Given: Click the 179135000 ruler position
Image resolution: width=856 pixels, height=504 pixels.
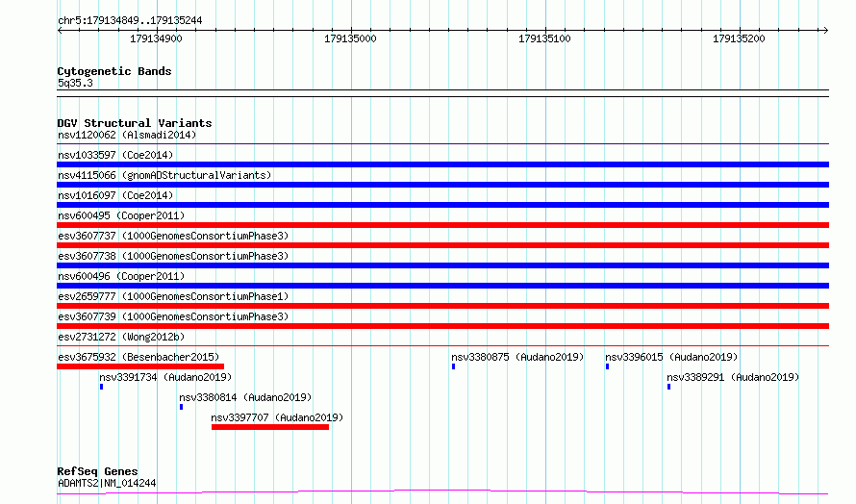Looking at the screenshot, I should coord(350,38).
